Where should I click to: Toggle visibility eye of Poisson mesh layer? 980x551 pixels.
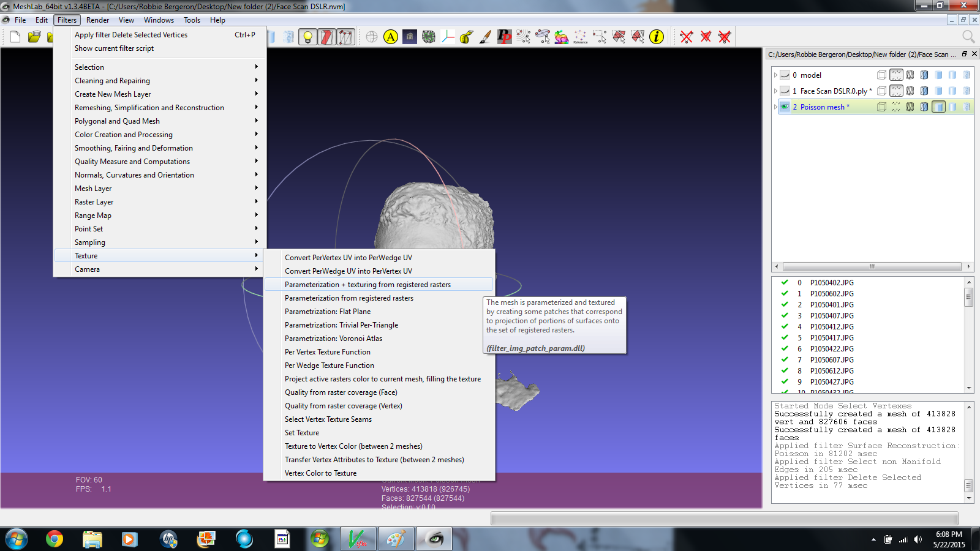(x=785, y=107)
